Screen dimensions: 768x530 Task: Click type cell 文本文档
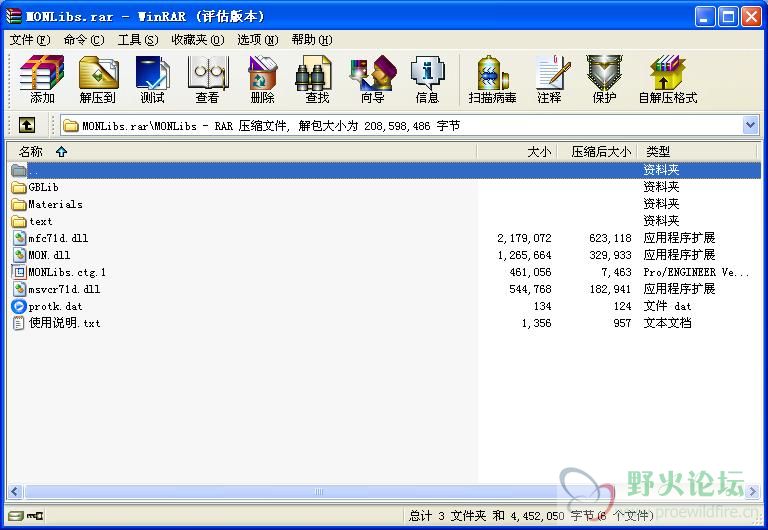coord(667,323)
